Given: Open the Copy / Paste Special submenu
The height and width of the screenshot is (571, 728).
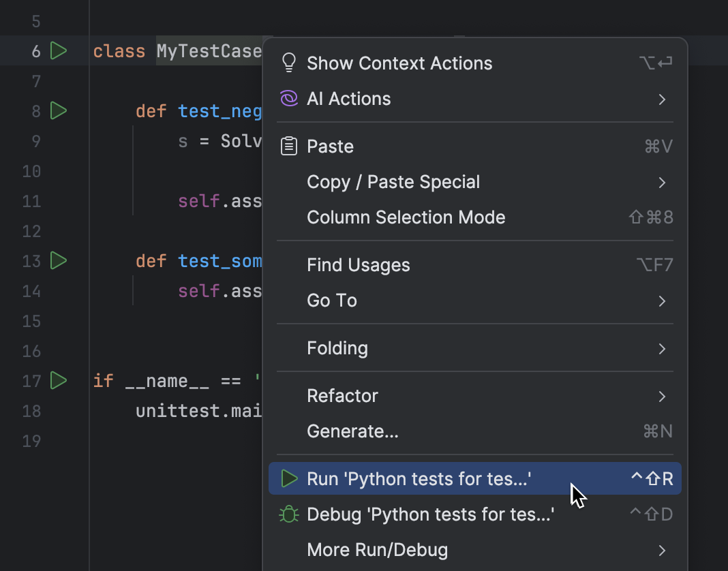Looking at the screenshot, I should coord(393,181).
